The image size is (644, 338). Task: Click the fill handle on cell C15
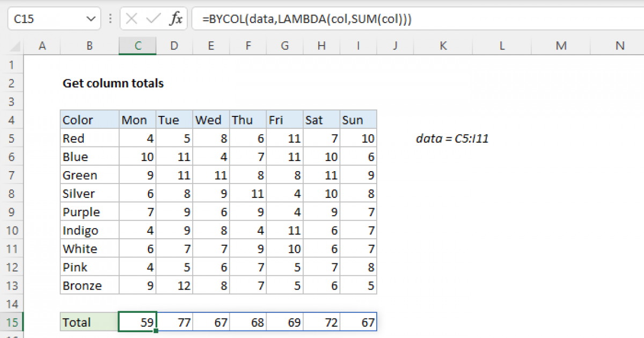pos(156,330)
